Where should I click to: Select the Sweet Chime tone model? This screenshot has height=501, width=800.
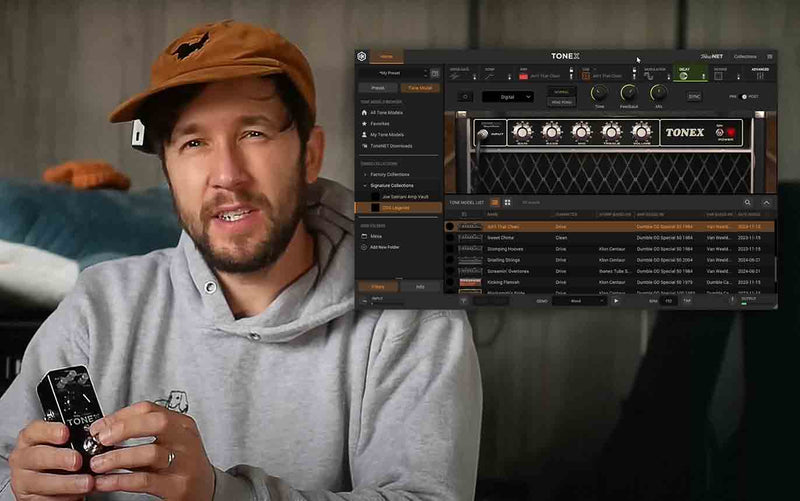609,238
